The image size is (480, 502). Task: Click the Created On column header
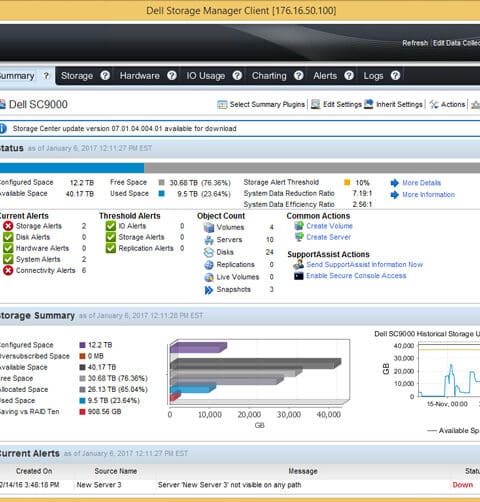click(x=34, y=471)
